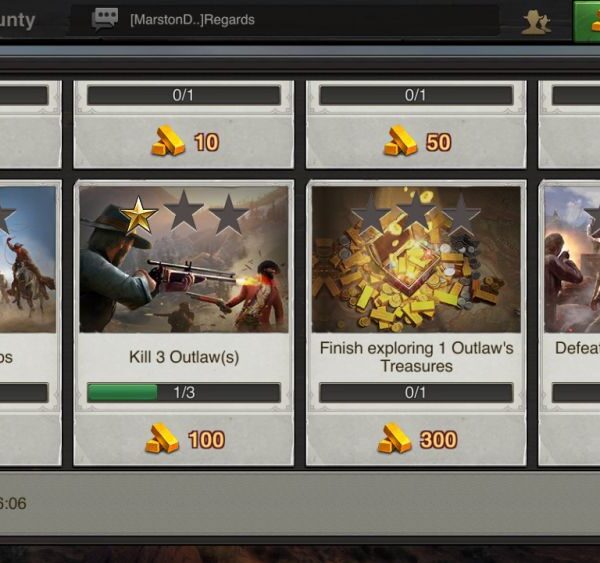Viewport: 600px width, 563px height.
Task: Click the 0/1 progress bar above 10 gold
Action: [184, 95]
